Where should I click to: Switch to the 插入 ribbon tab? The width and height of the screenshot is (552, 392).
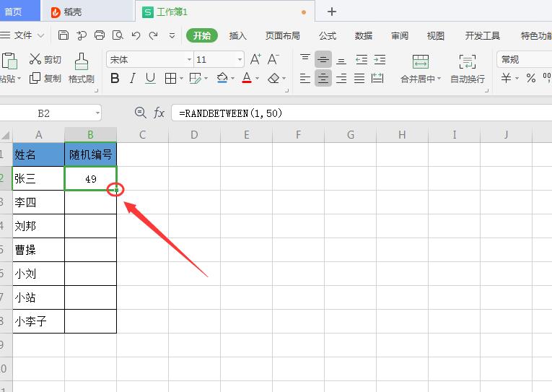pyautogui.click(x=237, y=35)
